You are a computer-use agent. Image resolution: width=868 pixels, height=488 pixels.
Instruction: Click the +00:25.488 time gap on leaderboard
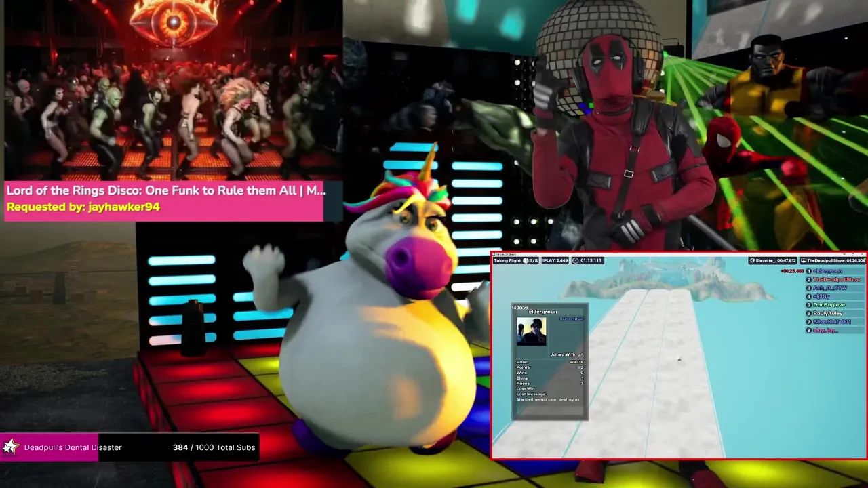coord(791,271)
